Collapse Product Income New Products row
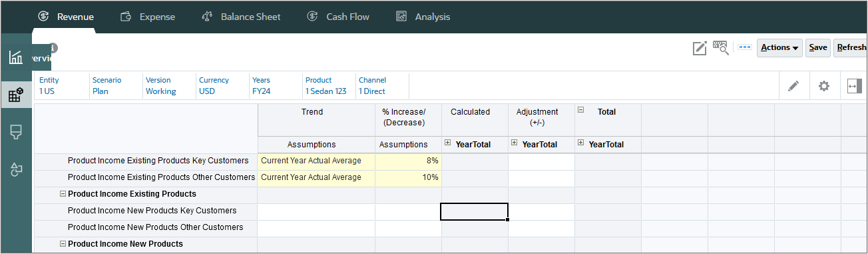Screen dimensions: 868x254 pyautogui.click(x=63, y=244)
